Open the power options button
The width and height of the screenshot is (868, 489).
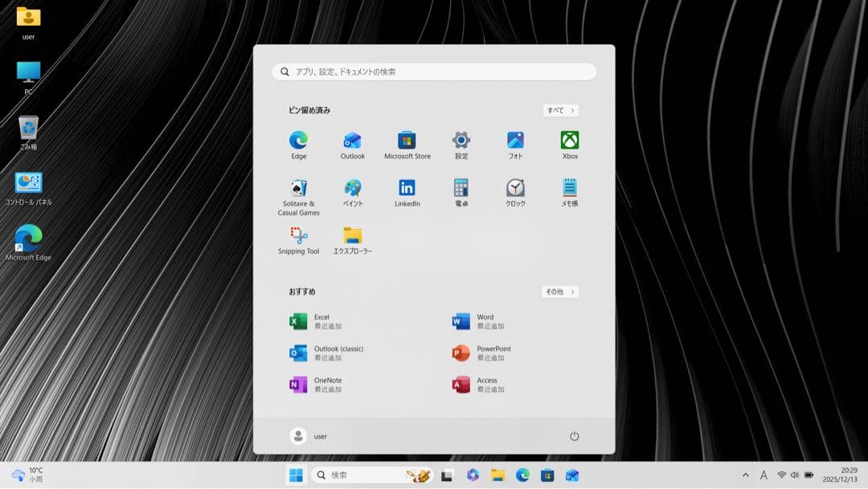click(x=575, y=436)
